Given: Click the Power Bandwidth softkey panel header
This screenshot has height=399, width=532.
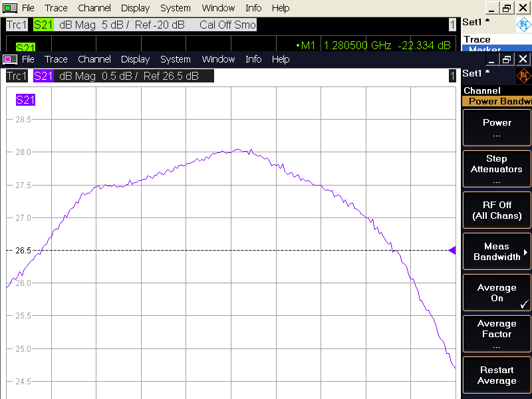Looking at the screenshot, I should pyautogui.click(x=497, y=102).
